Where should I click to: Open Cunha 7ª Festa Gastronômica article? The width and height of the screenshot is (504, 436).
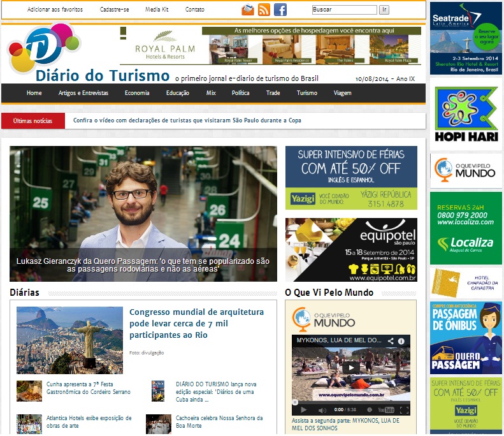click(x=89, y=388)
